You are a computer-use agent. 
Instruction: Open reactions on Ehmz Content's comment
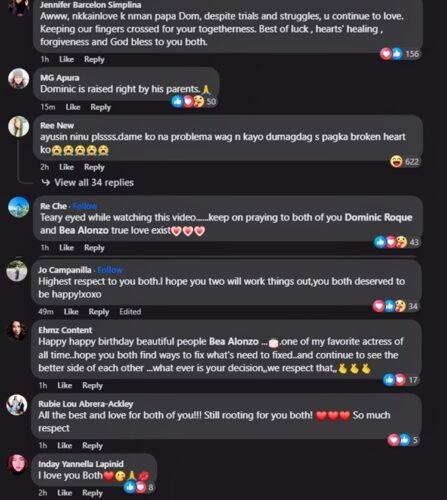pos(401,380)
